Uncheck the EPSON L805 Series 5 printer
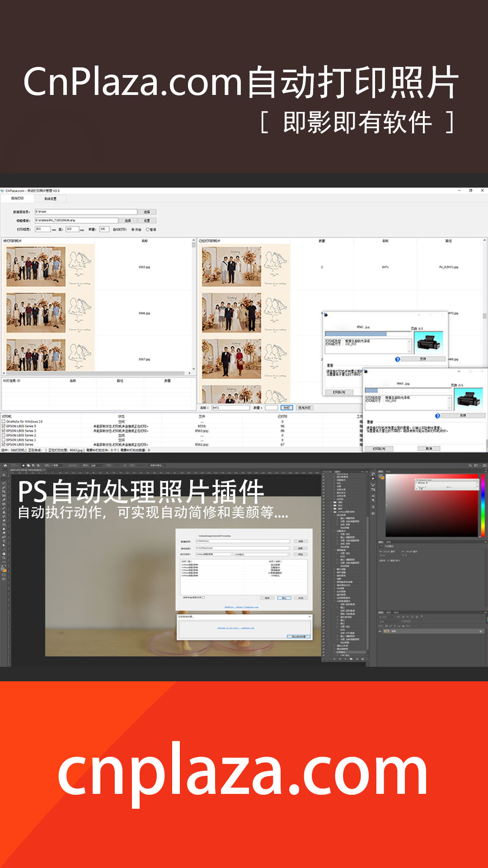Screen dimensions: 488x868 (x=4, y=426)
